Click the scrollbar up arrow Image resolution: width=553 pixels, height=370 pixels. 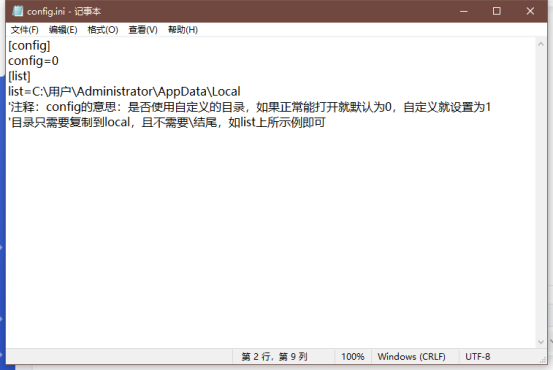click(x=541, y=44)
